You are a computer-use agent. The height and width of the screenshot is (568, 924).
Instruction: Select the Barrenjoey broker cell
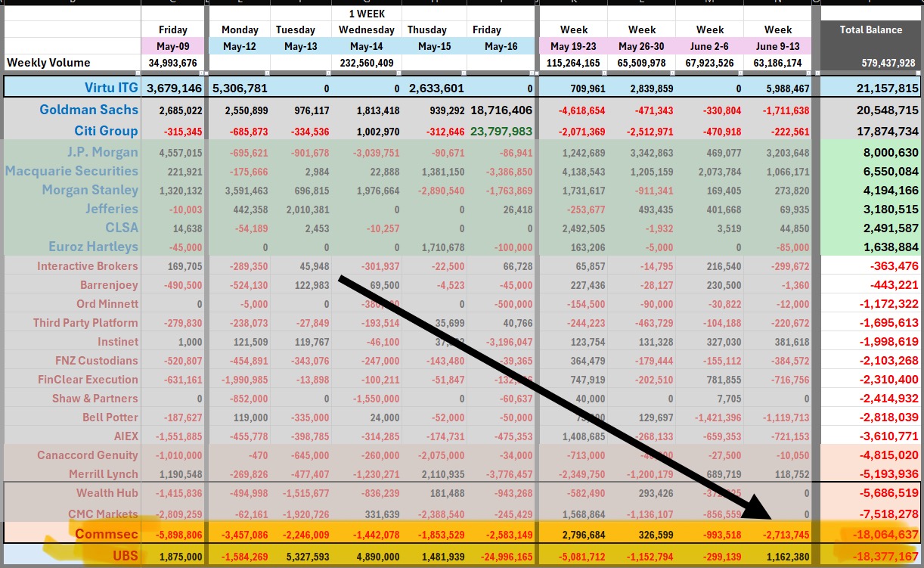110,285
